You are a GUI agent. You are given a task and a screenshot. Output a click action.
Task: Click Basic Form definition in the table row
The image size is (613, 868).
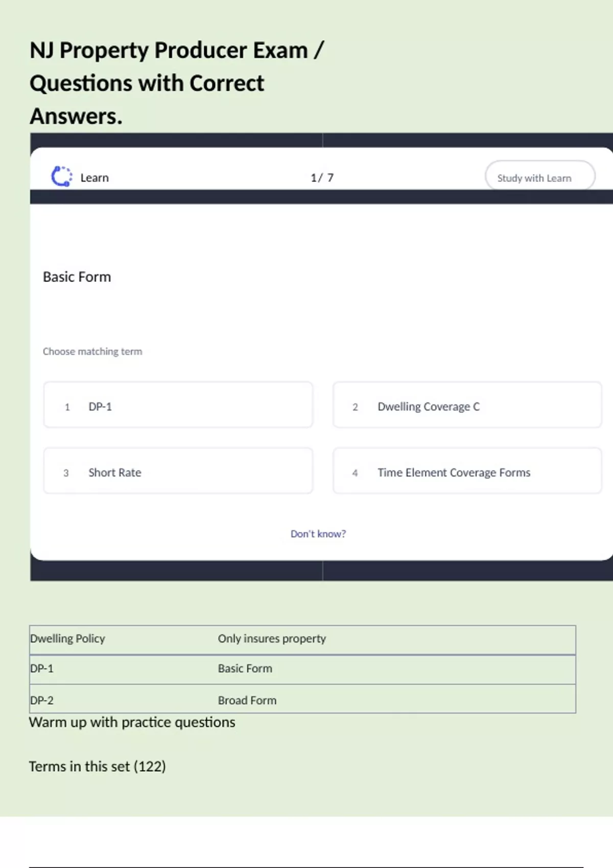245,669
